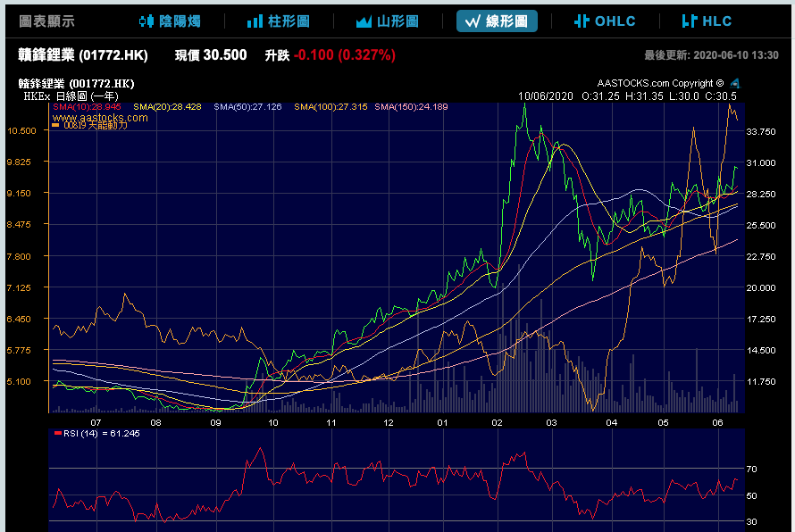
Task: Click the OHLC quote line for 10/06/2020
Action: click(627, 96)
